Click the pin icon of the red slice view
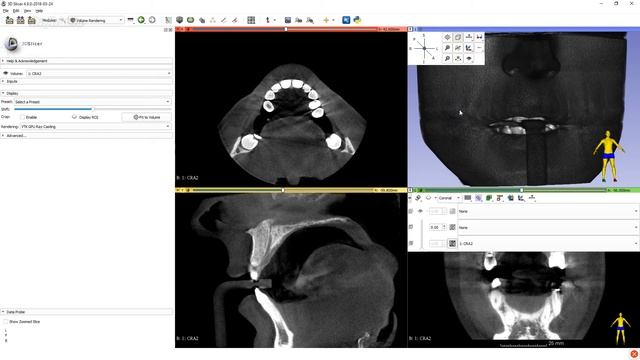The height and width of the screenshot is (360, 640). click(x=178, y=29)
